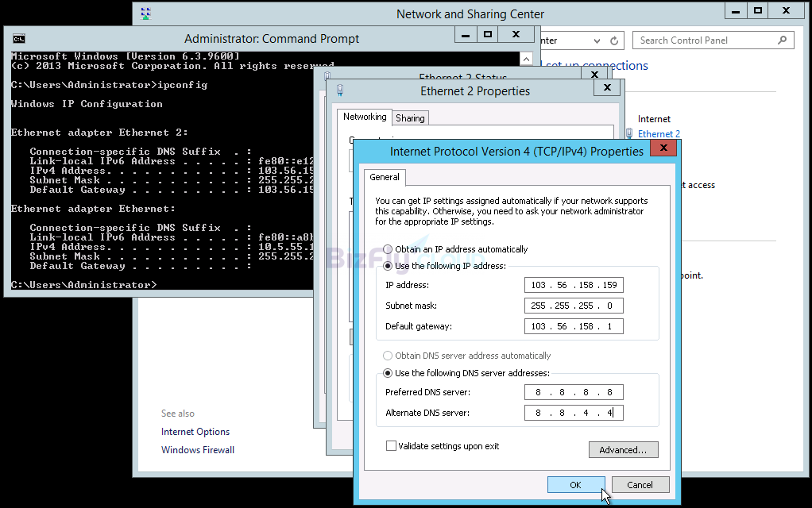Viewport: 812px width, 508px height.
Task: Minimize the Command Prompt window
Action: pos(466,35)
